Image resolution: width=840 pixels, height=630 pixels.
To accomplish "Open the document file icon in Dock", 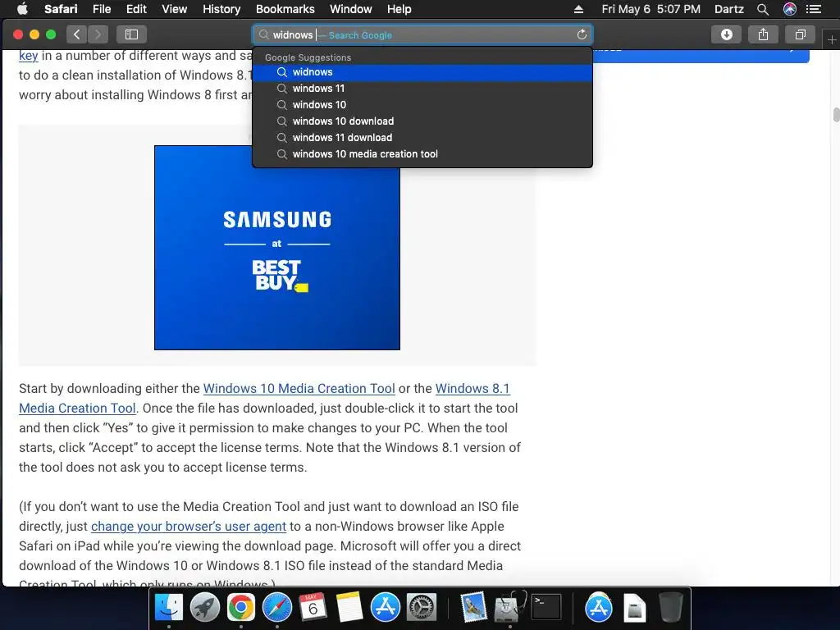I will 635,608.
